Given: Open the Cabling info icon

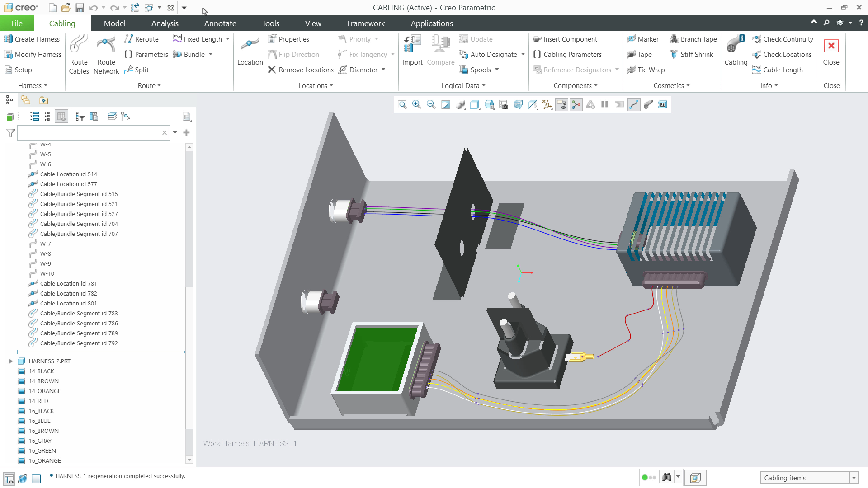Looking at the screenshot, I should tap(736, 51).
